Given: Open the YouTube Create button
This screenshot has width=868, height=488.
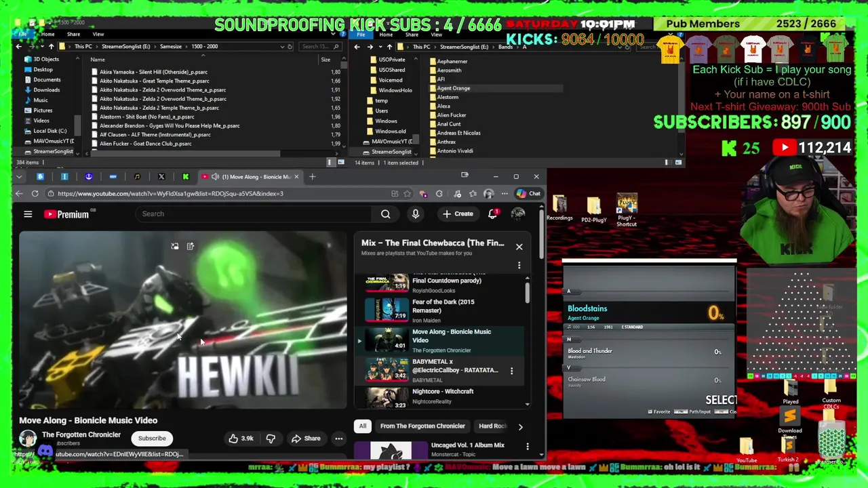Looking at the screenshot, I should coord(458,214).
